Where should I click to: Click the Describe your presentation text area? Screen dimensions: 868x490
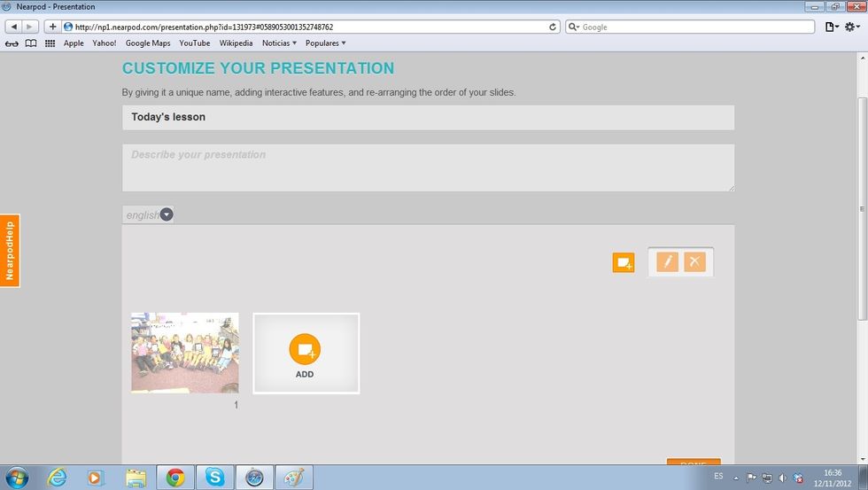[x=428, y=167]
